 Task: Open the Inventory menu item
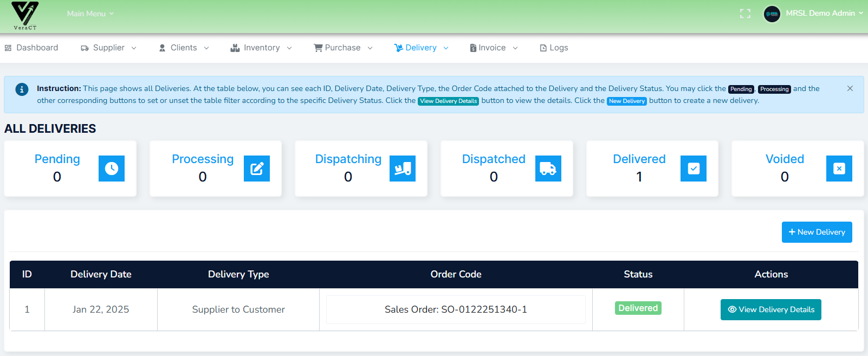point(261,48)
